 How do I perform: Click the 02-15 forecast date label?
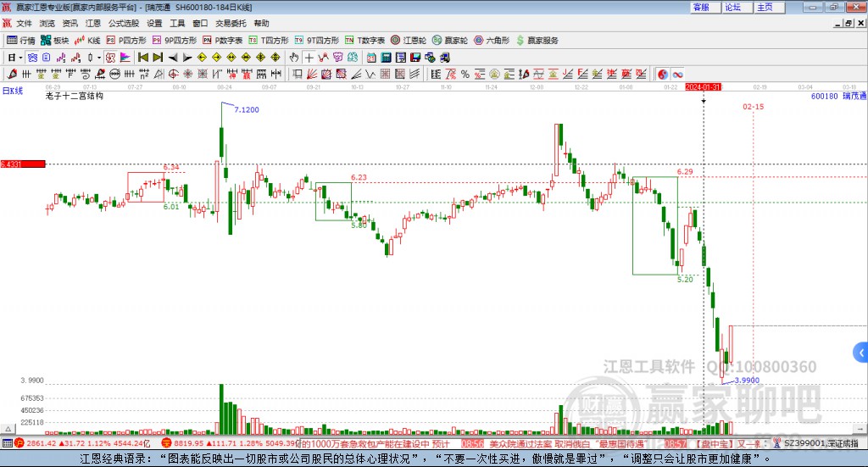pyautogui.click(x=753, y=106)
